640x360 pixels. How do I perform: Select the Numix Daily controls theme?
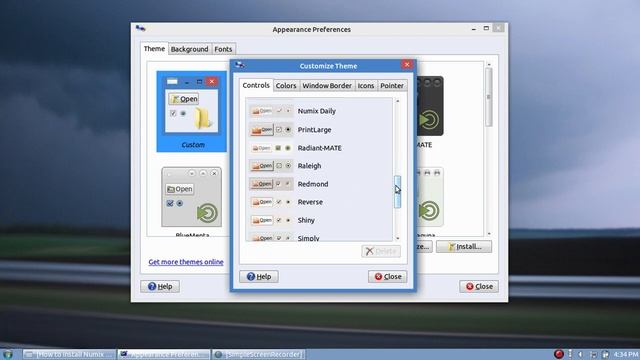(319, 111)
